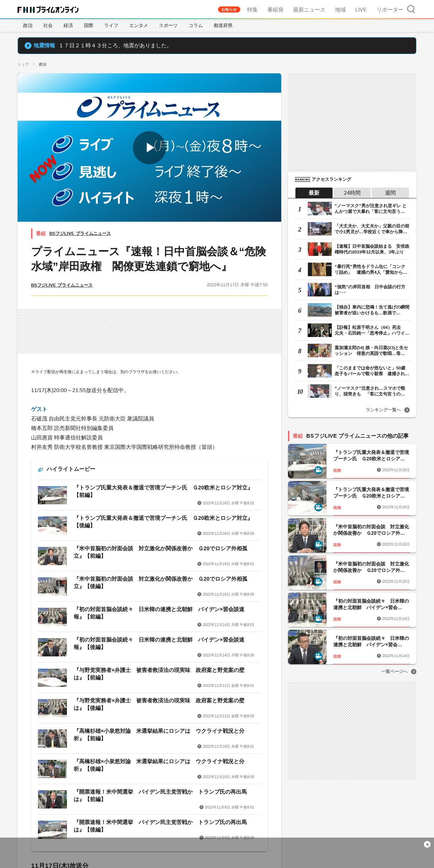Select the 経済 category
Viewport: 434px width, 868px height.
(68, 25)
